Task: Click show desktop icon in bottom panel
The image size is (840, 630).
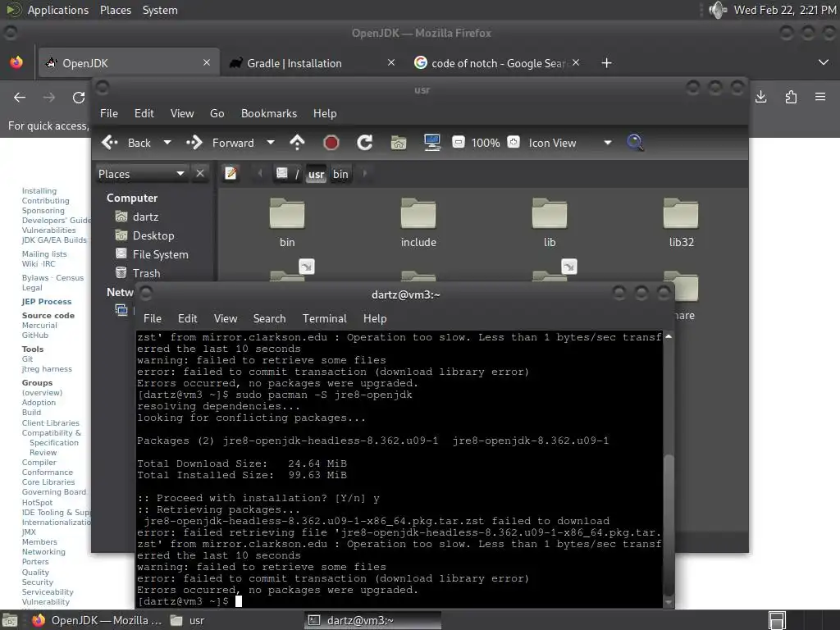Action: (x=10, y=620)
